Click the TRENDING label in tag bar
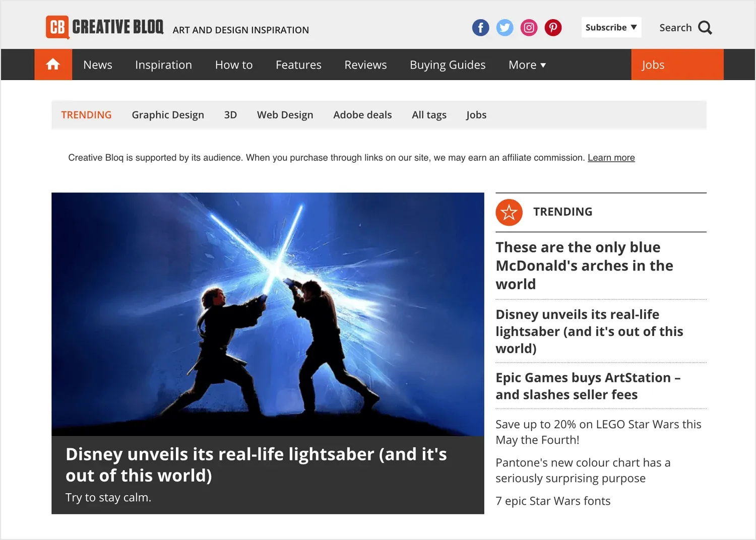 86,115
